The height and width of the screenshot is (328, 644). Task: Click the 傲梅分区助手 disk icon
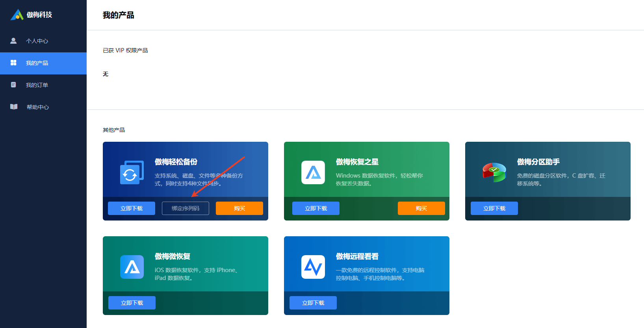click(494, 172)
